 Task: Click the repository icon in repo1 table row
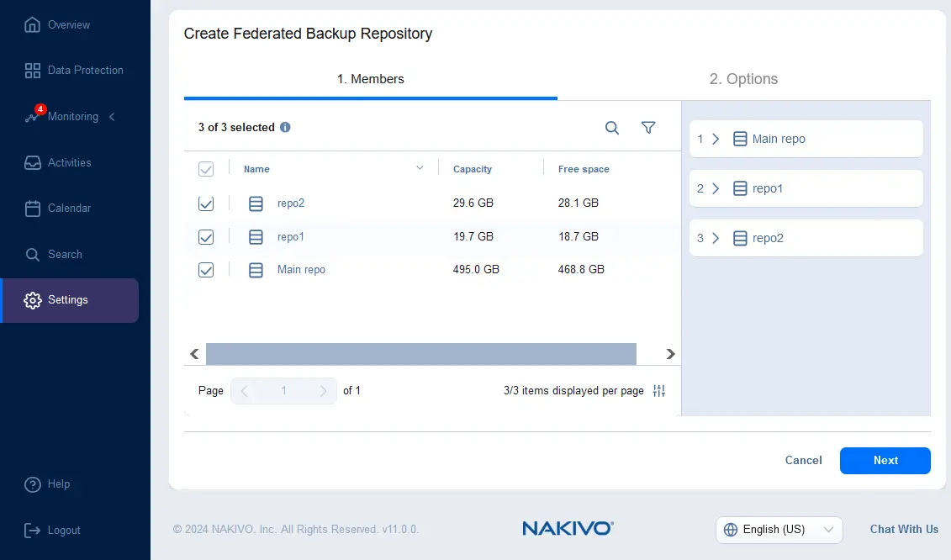coord(256,236)
